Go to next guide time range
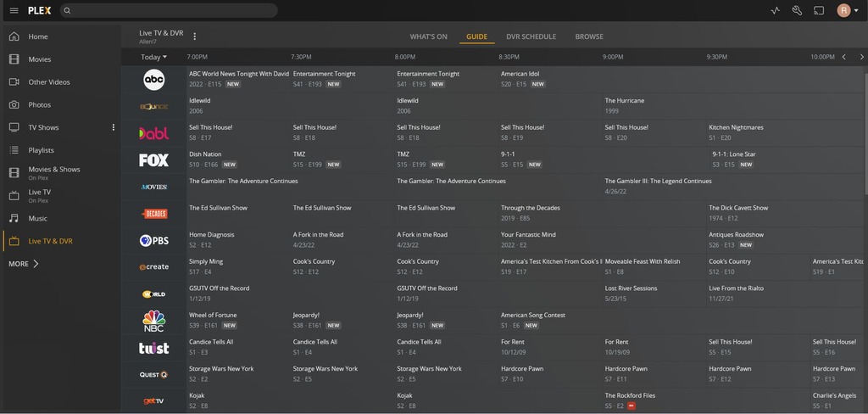The image size is (868, 414). point(861,57)
